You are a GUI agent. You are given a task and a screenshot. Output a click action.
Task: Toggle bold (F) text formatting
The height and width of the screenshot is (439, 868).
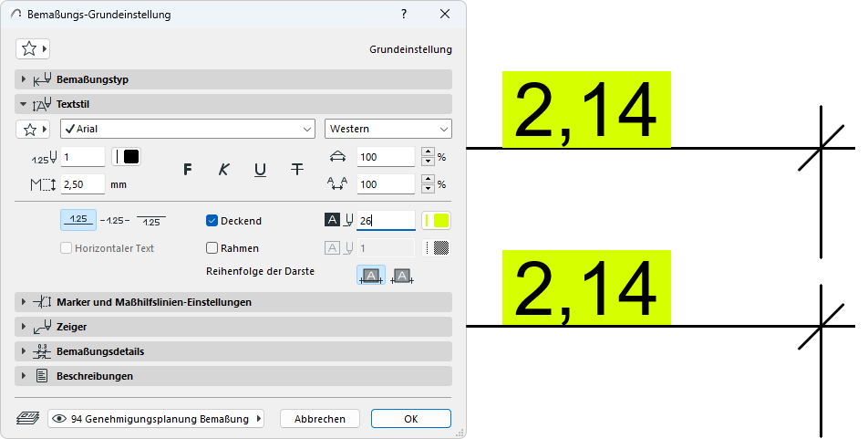(188, 169)
